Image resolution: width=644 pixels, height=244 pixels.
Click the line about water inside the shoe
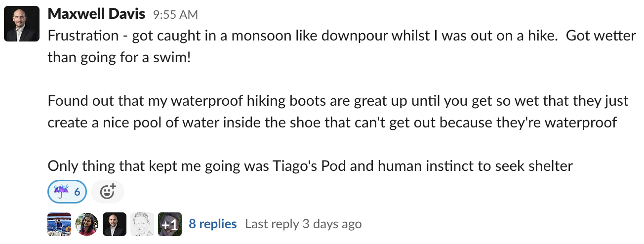(x=332, y=122)
